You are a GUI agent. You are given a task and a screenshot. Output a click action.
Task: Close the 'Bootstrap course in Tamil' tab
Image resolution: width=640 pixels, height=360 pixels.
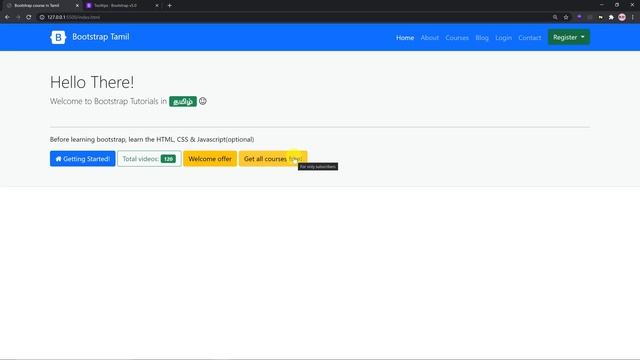pyautogui.click(x=77, y=6)
